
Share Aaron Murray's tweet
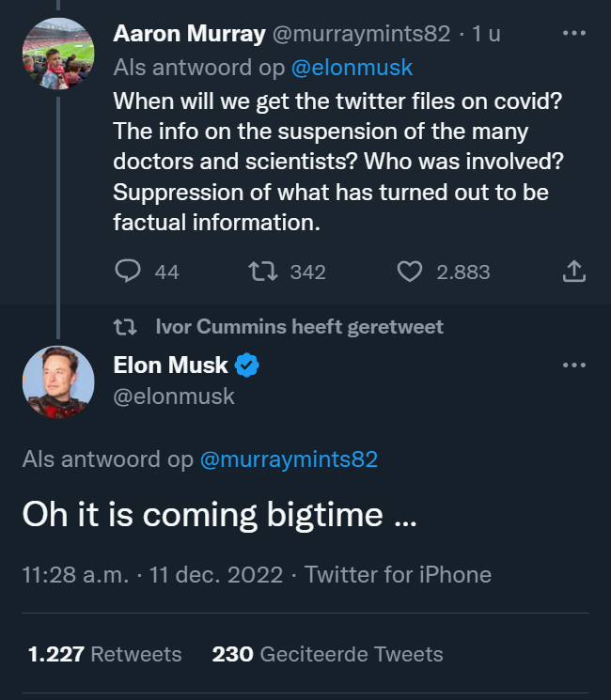point(573,272)
